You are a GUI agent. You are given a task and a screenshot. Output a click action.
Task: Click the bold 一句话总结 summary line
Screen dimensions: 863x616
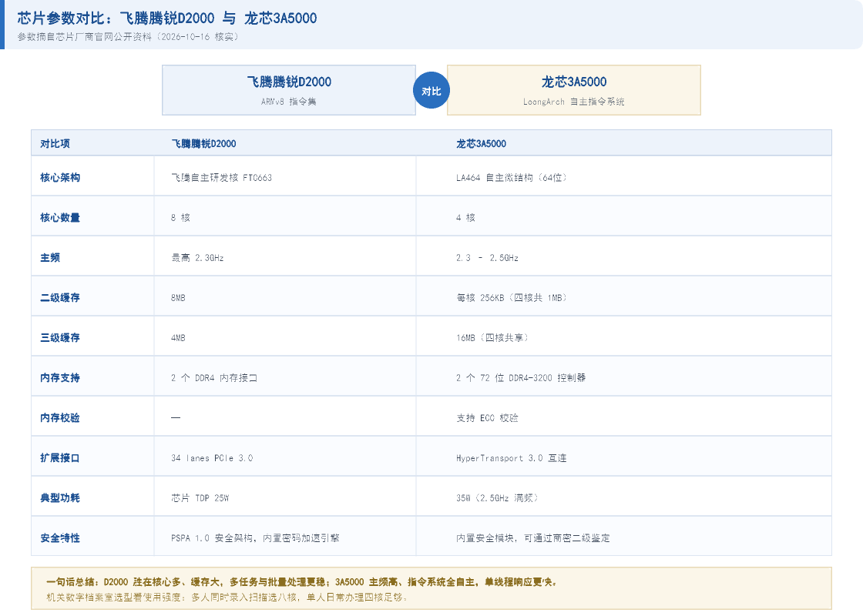302,582
